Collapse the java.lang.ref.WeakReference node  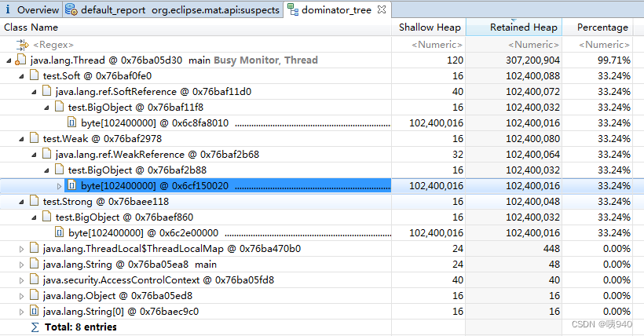pyautogui.click(x=34, y=155)
